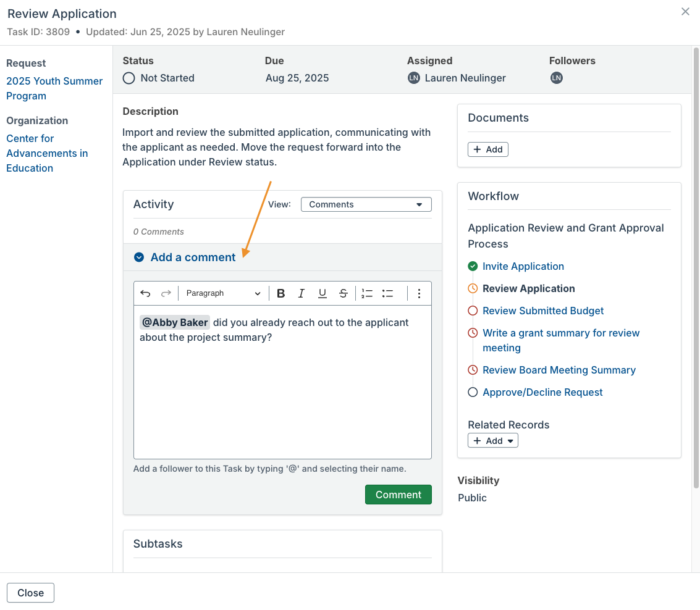This screenshot has height=610, width=700.
Task: Apply bold formatting in the comment editor
Action: click(280, 293)
